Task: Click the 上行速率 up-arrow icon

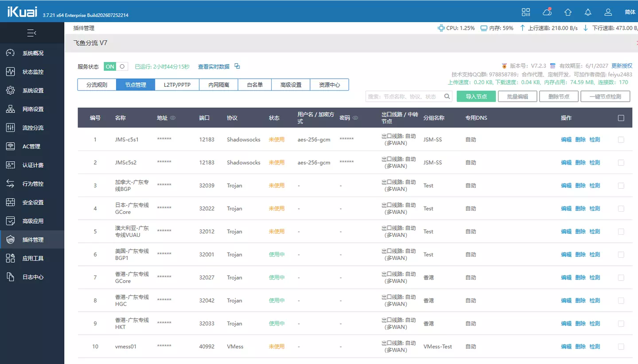Action: [522, 28]
